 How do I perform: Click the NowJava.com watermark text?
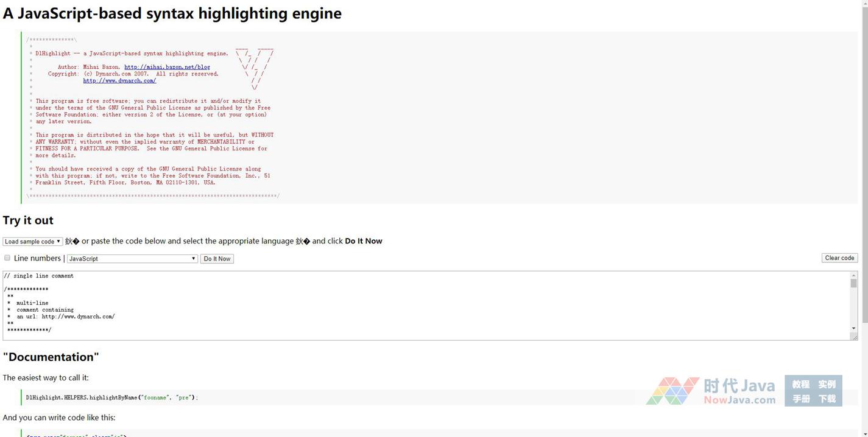pos(739,400)
